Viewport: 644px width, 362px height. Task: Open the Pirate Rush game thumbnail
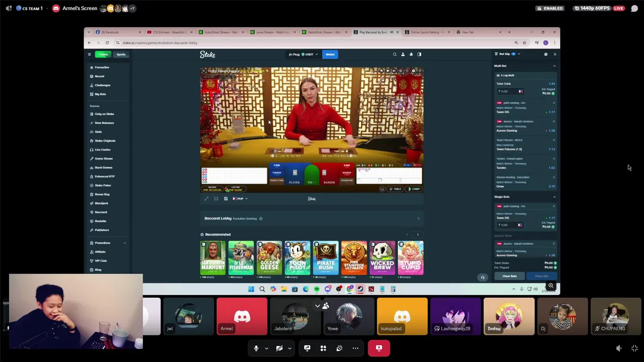point(326,258)
